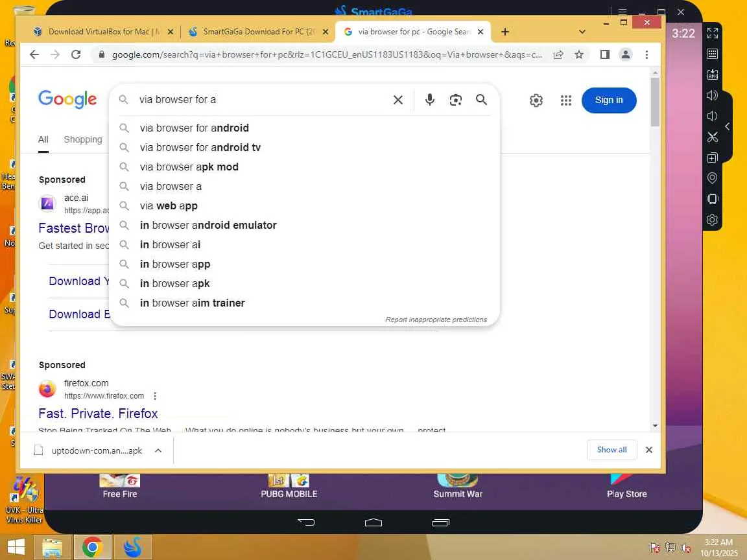Open File Explorer from taskbar
Viewport: 747px width, 560px height.
(x=52, y=547)
